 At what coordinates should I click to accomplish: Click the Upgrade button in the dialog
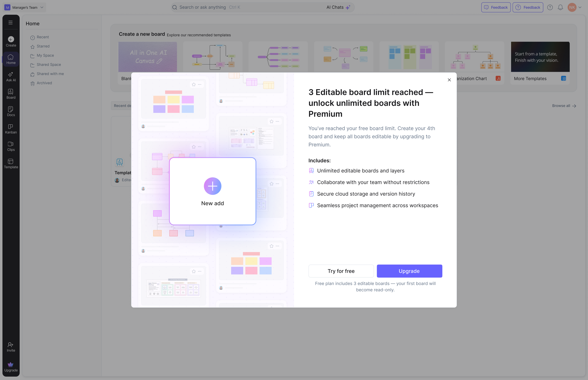(409, 271)
